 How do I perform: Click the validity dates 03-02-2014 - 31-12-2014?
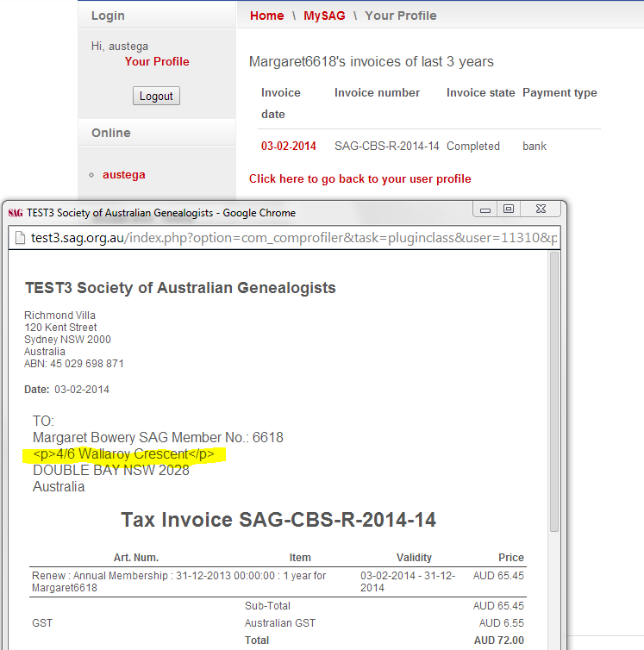click(x=408, y=582)
